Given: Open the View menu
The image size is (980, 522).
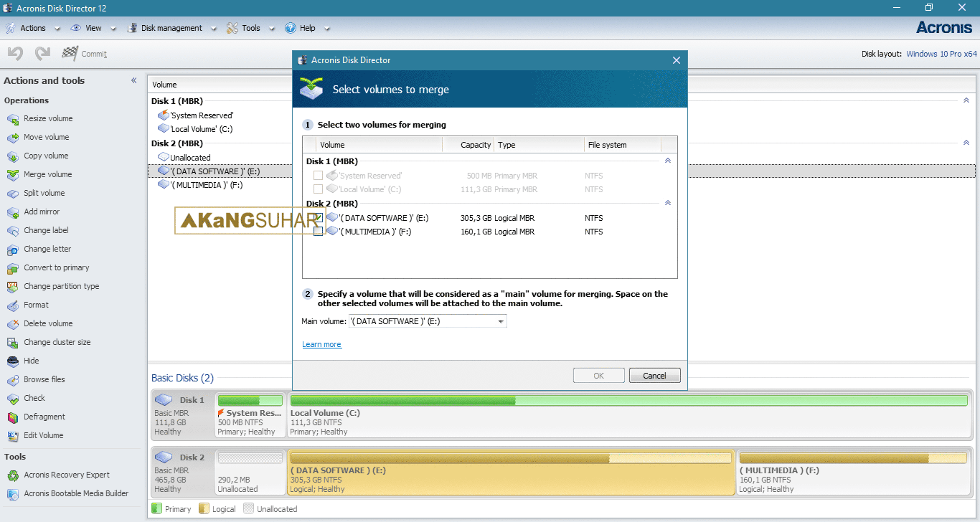Looking at the screenshot, I should [x=93, y=28].
